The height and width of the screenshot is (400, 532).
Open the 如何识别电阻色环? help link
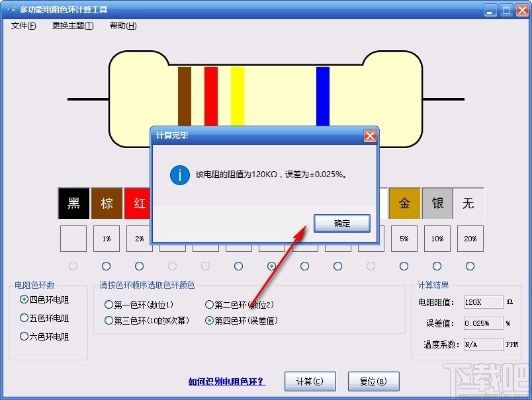click(226, 382)
